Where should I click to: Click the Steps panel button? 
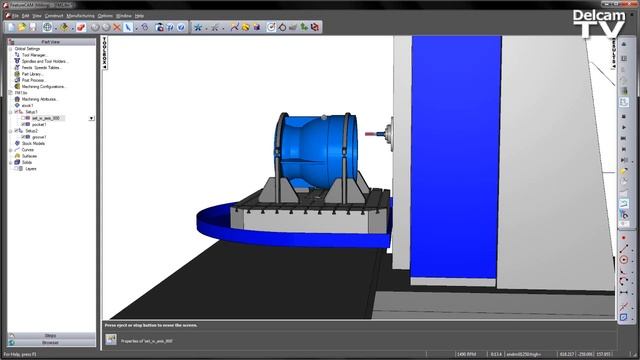coord(51,336)
